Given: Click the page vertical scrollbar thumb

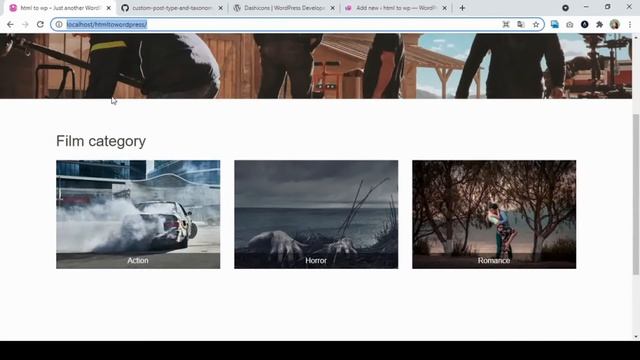Looking at the screenshot, I should pos(636,194).
